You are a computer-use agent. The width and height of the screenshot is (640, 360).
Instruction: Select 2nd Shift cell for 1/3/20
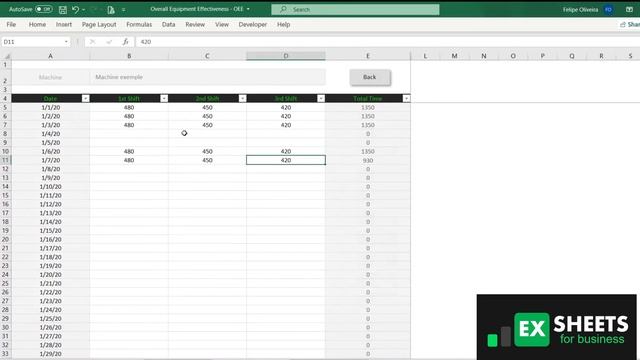pos(207,125)
